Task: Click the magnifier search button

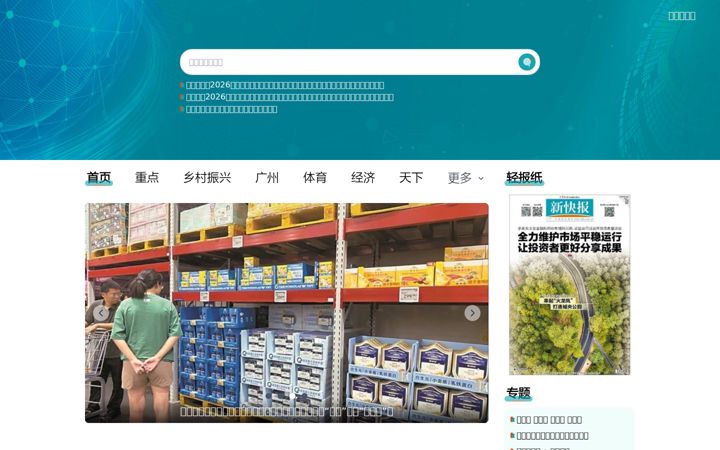Action: click(526, 62)
